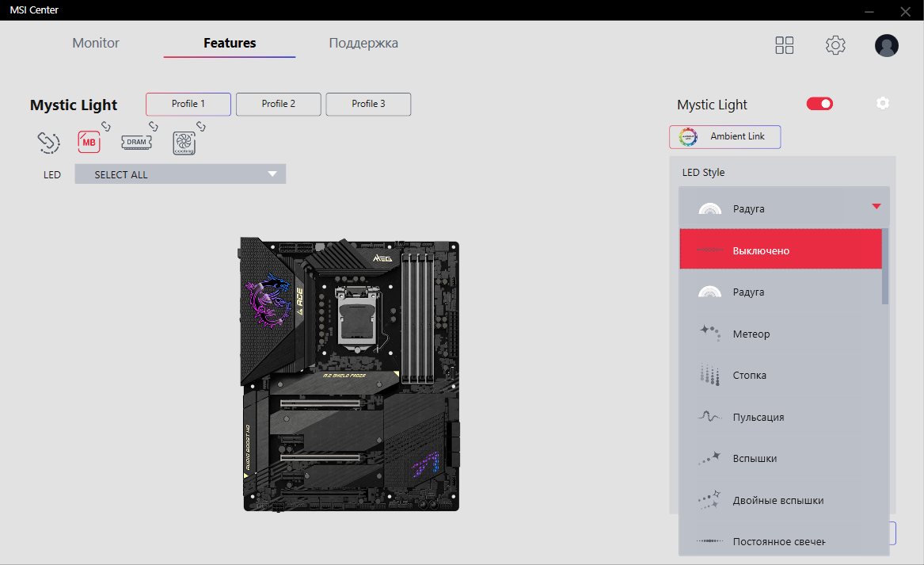Switch to the Features tab
The height and width of the screenshot is (565, 924).
click(230, 43)
